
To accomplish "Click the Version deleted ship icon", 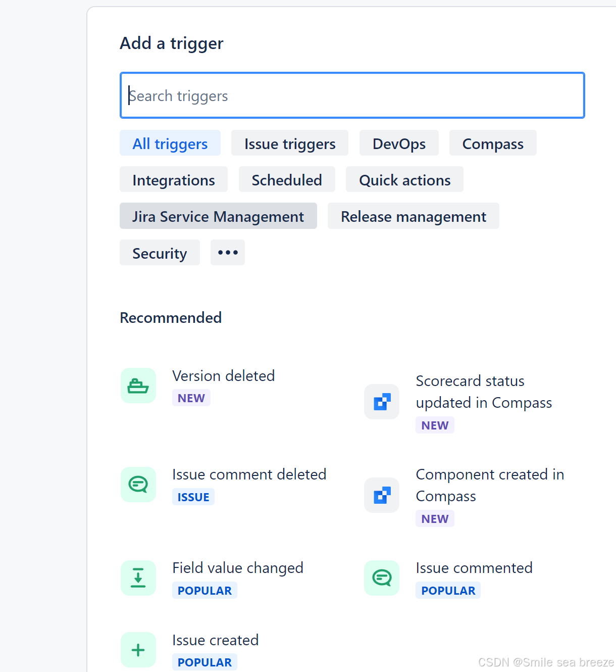I will click(x=138, y=386).
